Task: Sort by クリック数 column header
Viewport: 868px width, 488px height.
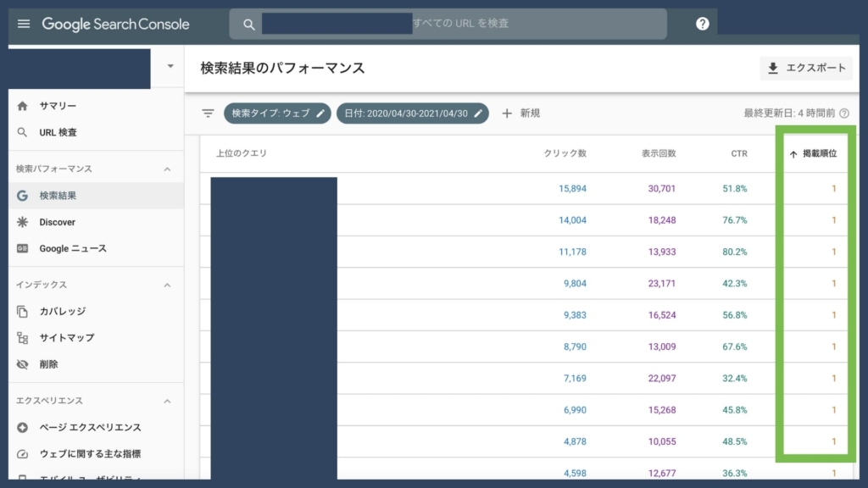Action: pyautogui.click(x=565, y=153)
